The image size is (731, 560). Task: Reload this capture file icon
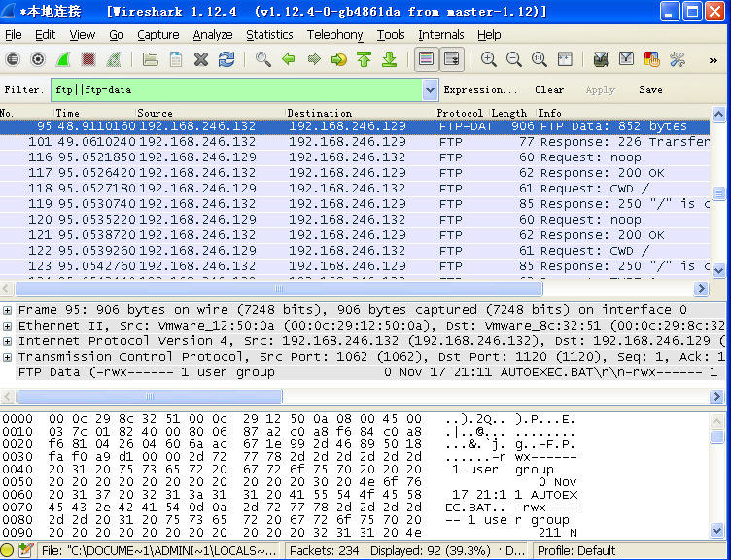pos(226,59)
